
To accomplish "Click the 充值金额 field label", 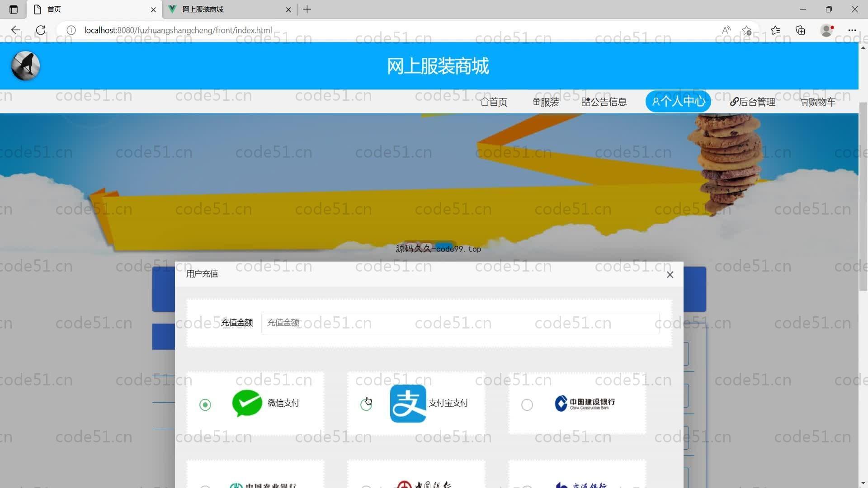I will (237, 323).
